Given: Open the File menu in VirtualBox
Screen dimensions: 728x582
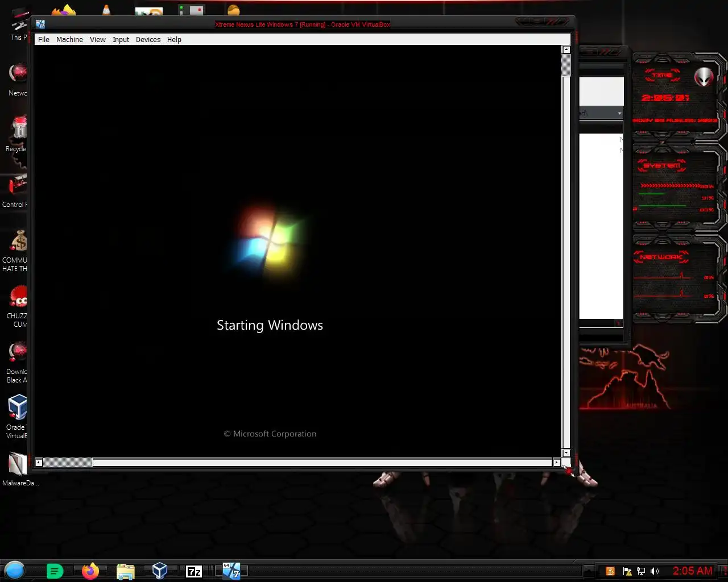Looking at the screenshot, I should coord(44,40).
